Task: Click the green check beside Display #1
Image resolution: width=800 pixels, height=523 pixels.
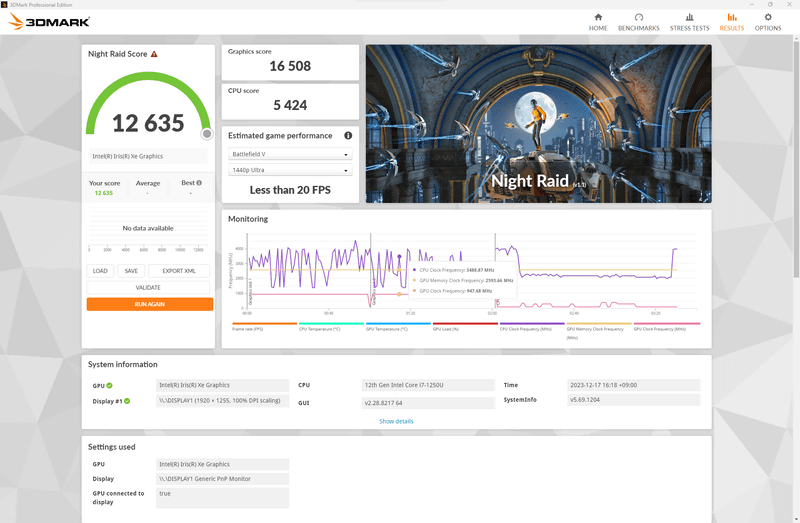Action: point(127,401)
